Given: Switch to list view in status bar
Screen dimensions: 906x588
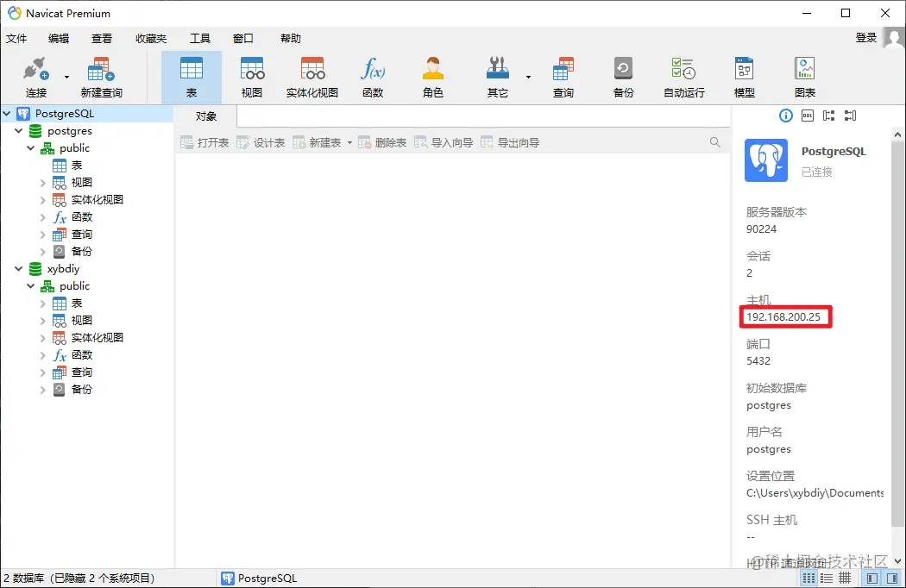Looking at the screenshot, I should coord(808,579).
